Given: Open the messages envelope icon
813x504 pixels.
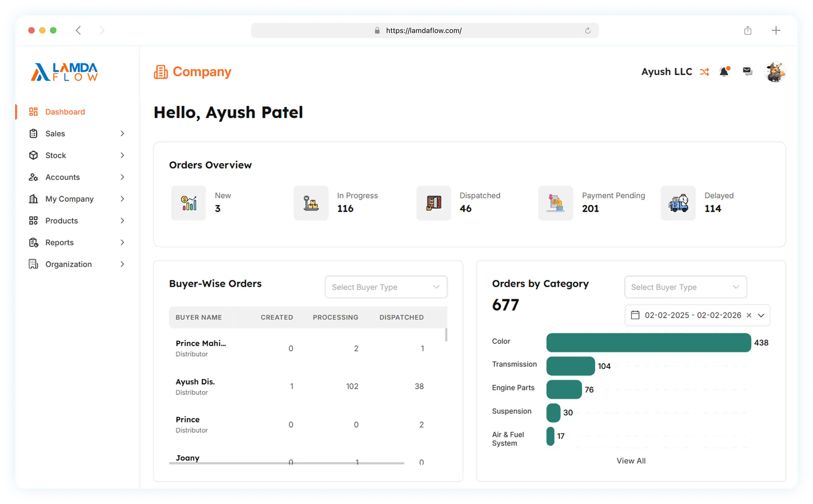Looking at the screenshot, I should tap(747, 71).
